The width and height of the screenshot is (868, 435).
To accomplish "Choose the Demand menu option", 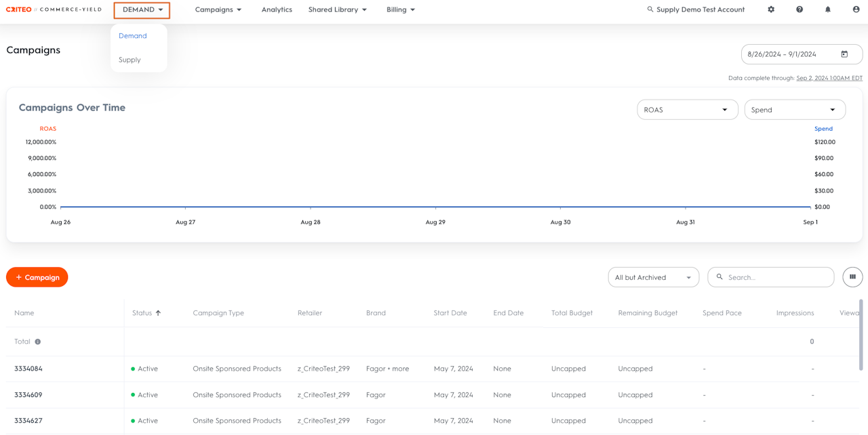I will coord(133,36).
